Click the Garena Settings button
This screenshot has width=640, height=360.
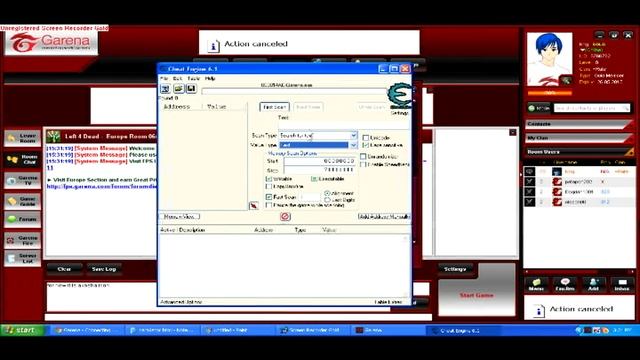(455, 269)
